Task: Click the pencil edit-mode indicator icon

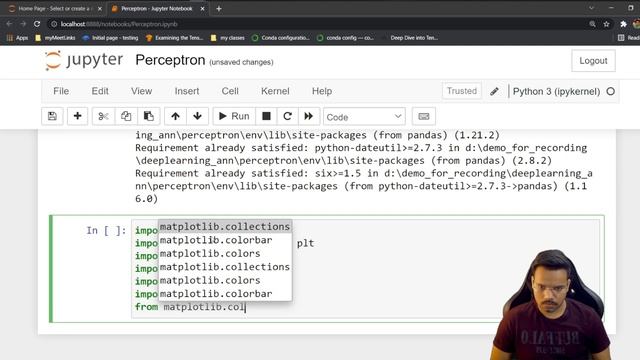Action: point(494,91)
